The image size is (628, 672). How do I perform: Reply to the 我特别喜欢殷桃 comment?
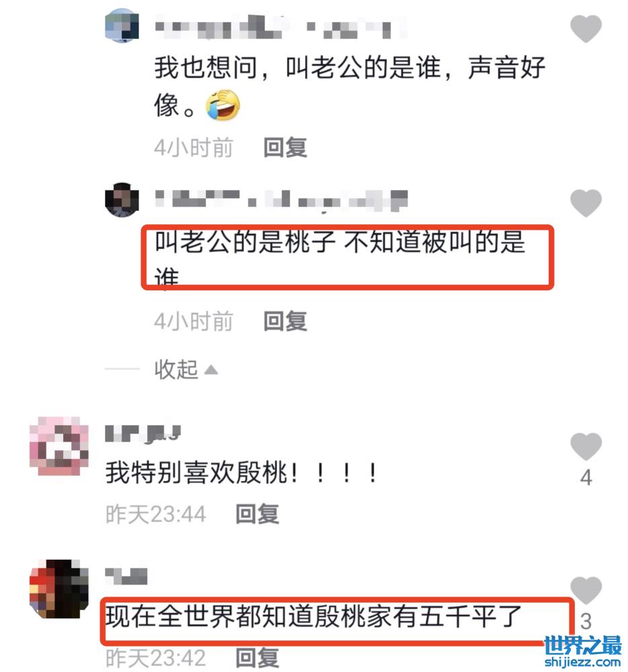tap(258, 514)
